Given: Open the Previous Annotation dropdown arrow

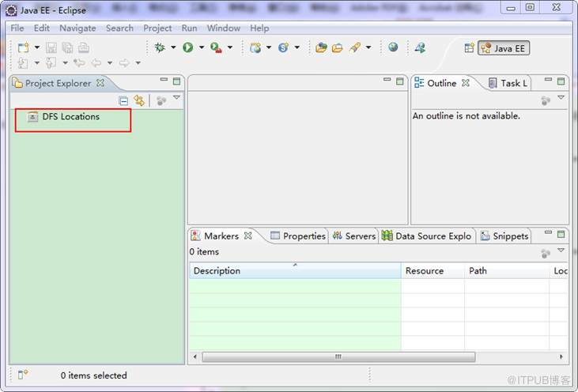Looking at the screenshot, I should (66, 63).
